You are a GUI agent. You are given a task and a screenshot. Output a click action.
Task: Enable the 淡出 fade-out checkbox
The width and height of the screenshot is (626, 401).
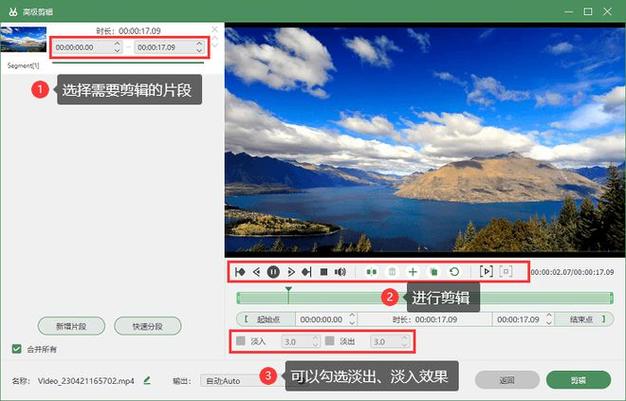[330, 341]
